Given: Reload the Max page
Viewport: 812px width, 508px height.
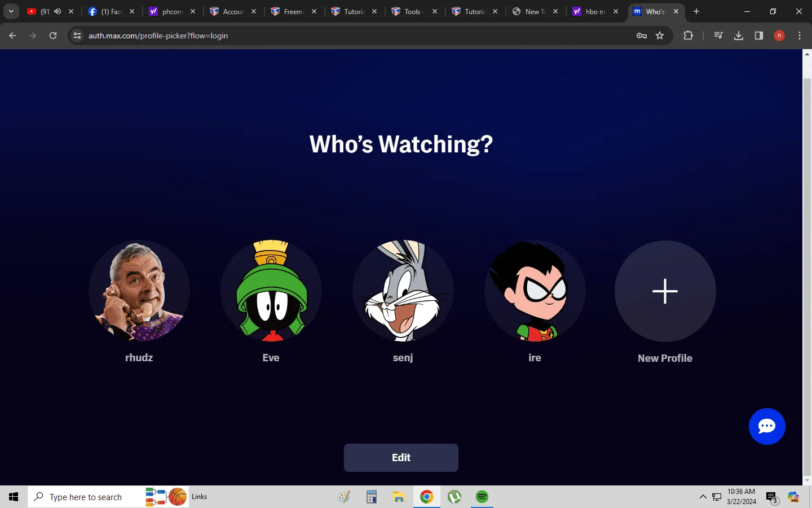Looking at the screenshot, I should [x=53, y=36].
